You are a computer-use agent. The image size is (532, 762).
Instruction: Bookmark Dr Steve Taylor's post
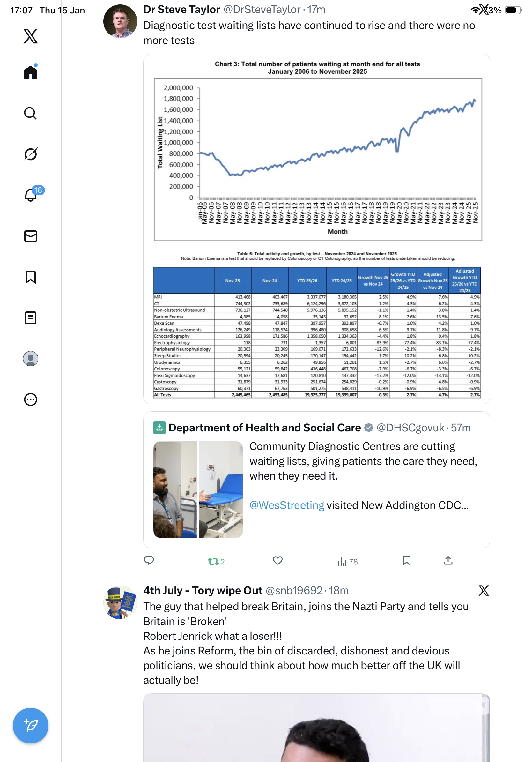coord(406,561)
